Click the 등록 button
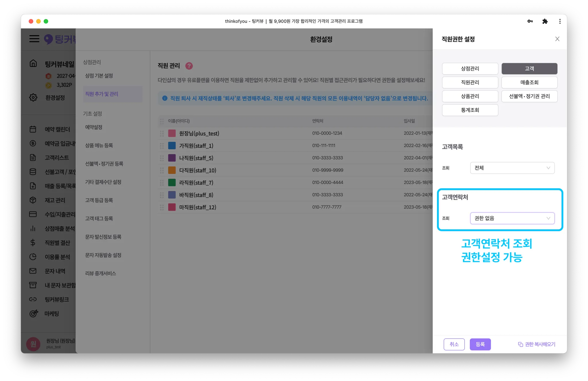 tap(480, 344)
